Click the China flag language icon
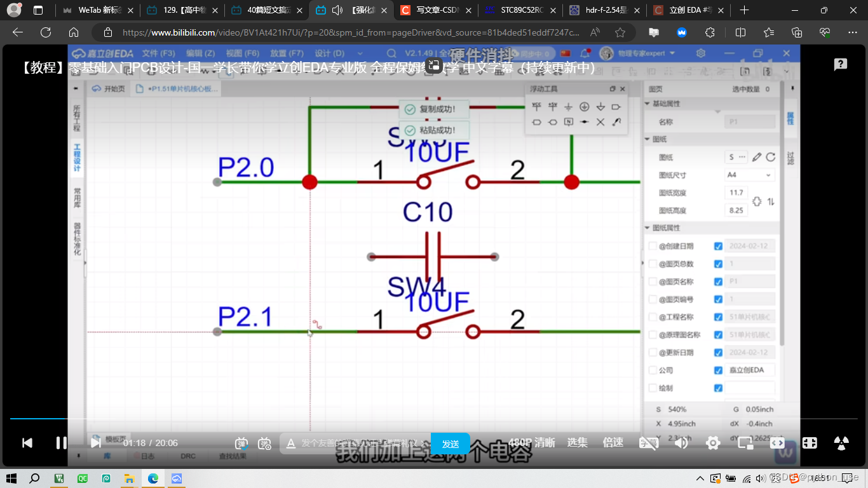 pyautogui.click(x=565, y=53)
